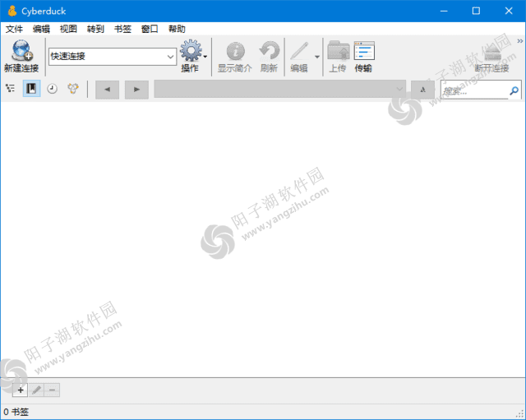Switch to the outline browser view icon
This screenshot has width=526, height=420.
click(x=11, y=89)
